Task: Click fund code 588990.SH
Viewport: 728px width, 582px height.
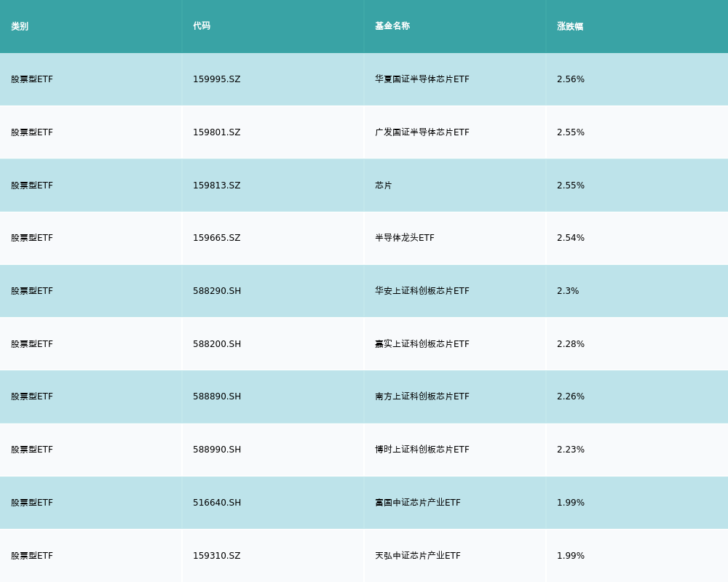Action: [x=217, y=450]
